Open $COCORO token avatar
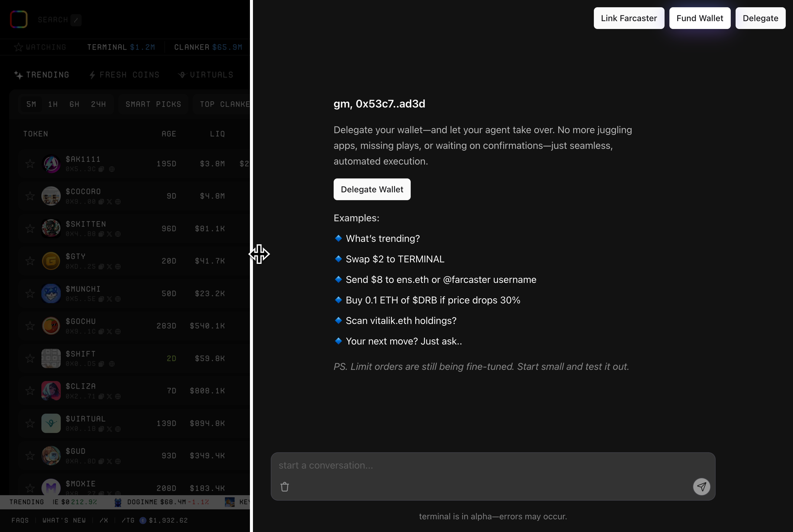 pyautogui.click(x=51, y=196)
